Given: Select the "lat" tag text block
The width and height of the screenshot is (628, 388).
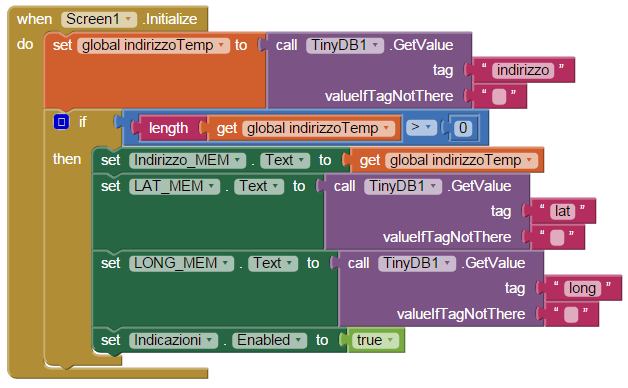Looking at the screenshot, I should tap(562, 211).
